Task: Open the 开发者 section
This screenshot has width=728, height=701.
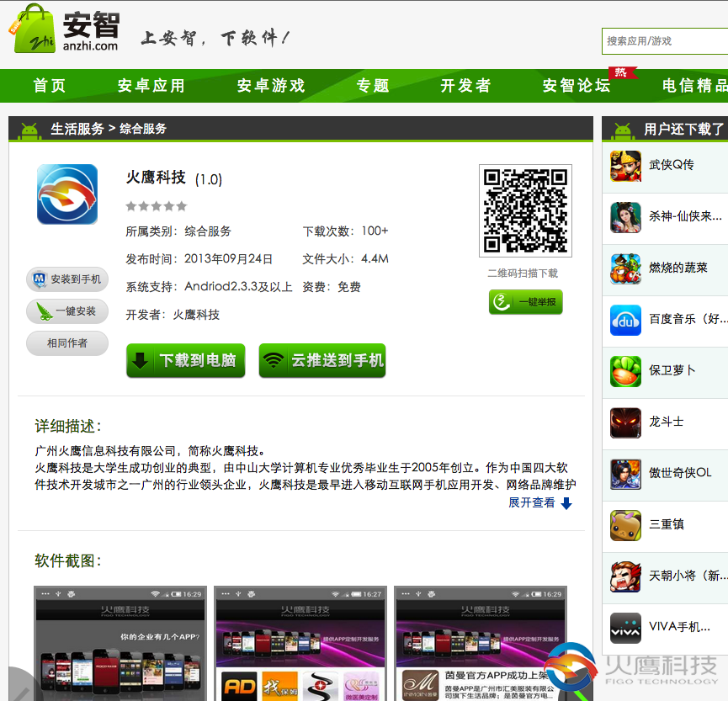Action: 465,86
